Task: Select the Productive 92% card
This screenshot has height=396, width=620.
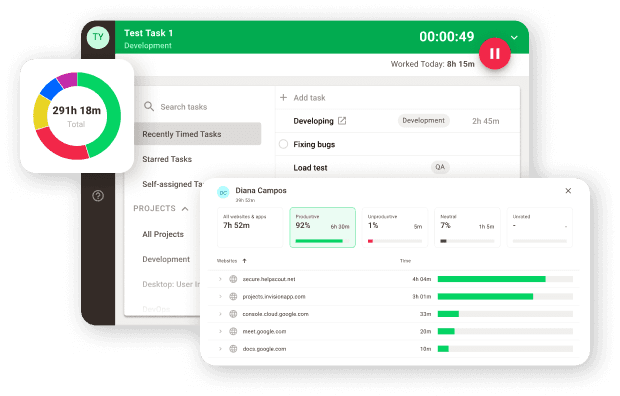Action: (323, 227)
